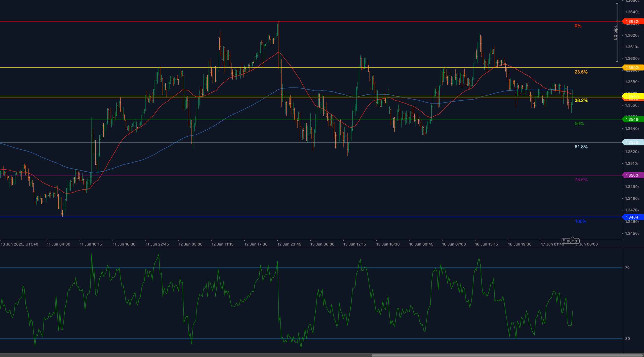Click the RSI 70 level label
The height and width of the screenshot is (357, 644).
[x=627, y=268]
